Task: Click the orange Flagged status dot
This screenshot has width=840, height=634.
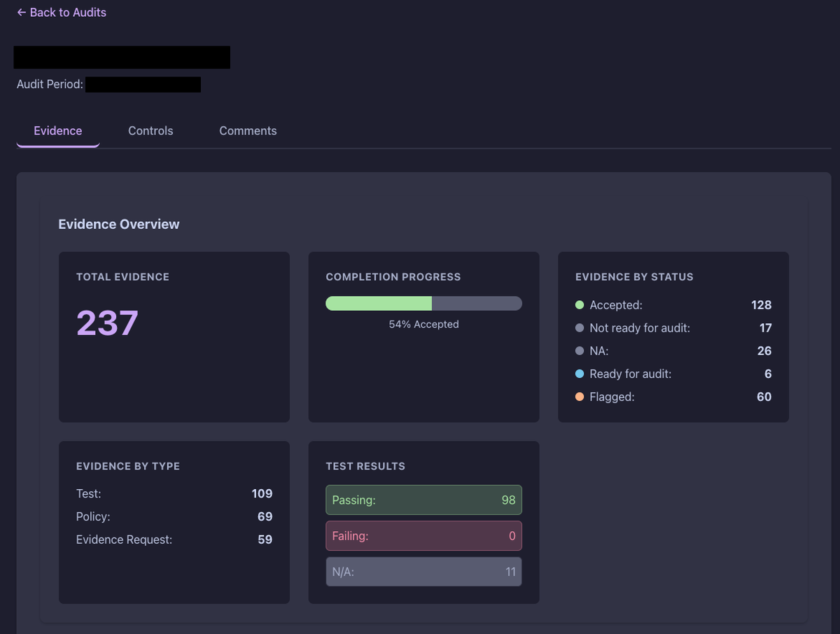Action: click(580, 397)
